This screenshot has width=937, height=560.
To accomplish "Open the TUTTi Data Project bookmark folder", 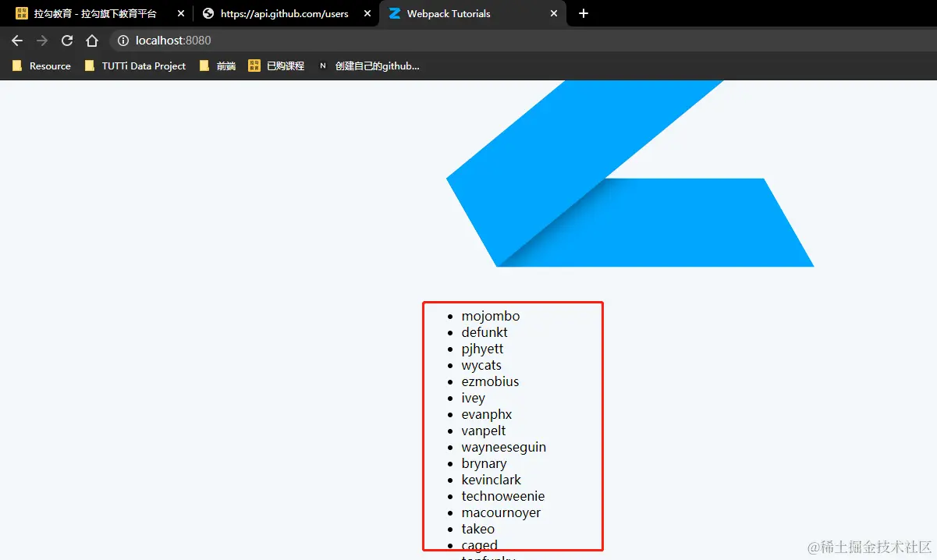I will pos(135,66).
